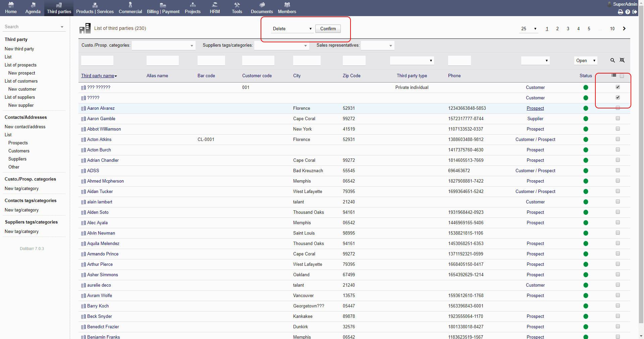Screen dimensions: 644x339
Task: Open New third party menu entry
Action: coord(19,49)
